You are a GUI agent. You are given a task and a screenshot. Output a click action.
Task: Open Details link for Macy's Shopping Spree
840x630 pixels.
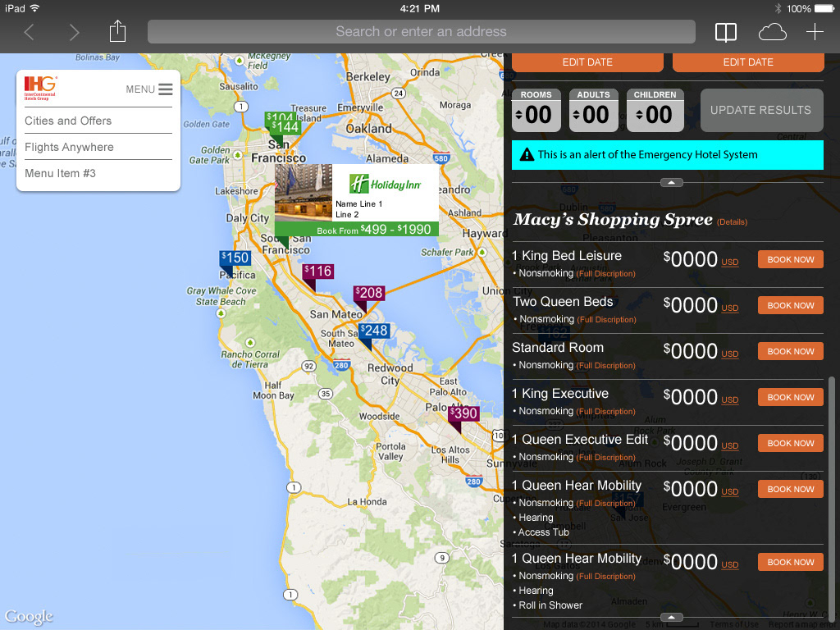pyautogui.click(x=733, y=221)
